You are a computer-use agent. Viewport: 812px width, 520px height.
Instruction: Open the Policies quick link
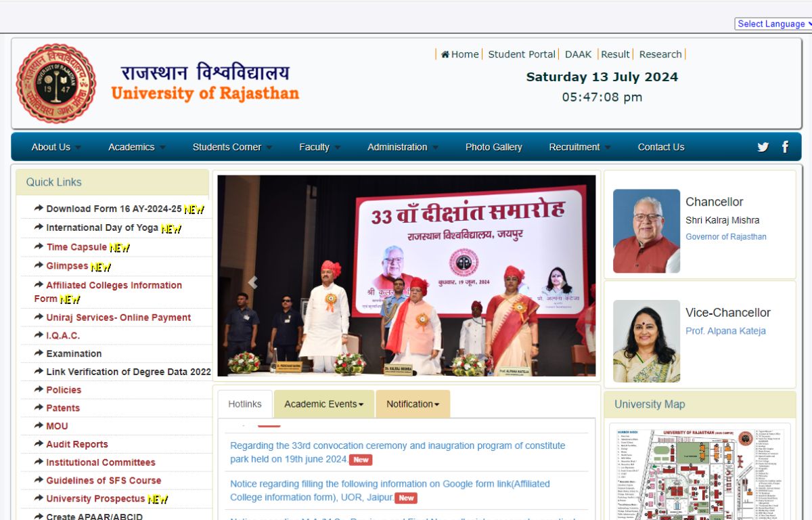click(64, 390)
